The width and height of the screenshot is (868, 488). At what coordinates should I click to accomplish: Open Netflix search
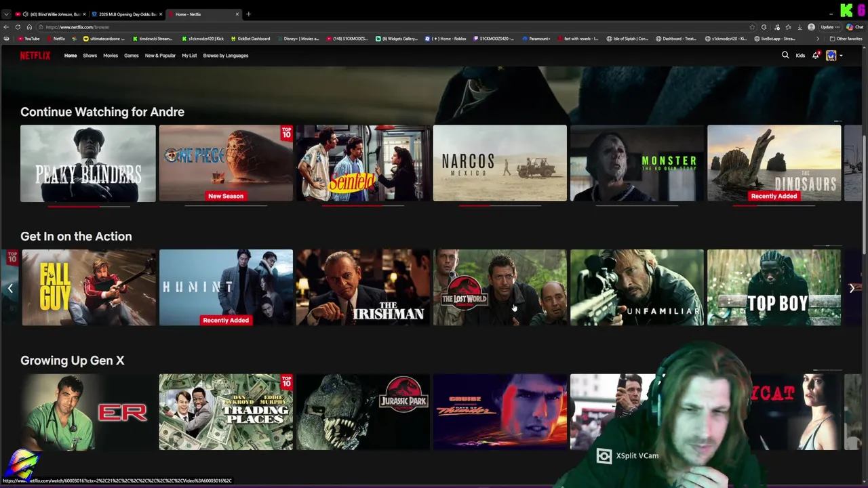tap(785, 56)
